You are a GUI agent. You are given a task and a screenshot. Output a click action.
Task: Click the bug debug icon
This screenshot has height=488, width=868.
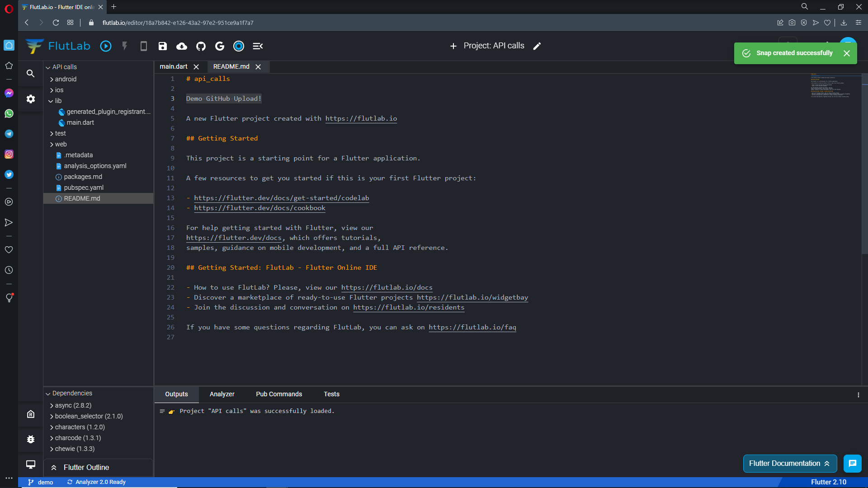(31, 439)
